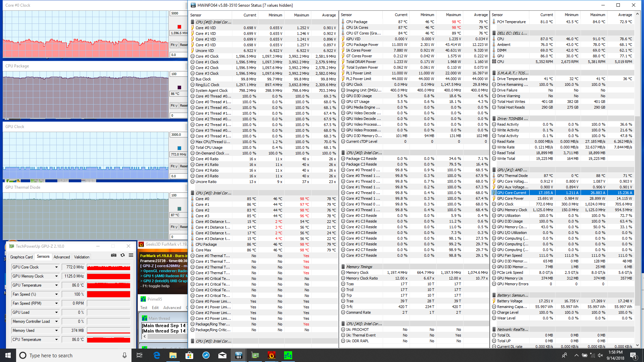Click Reset in the GPU Clock graph
Screen dimensions: 644x362
pos(183,166)
